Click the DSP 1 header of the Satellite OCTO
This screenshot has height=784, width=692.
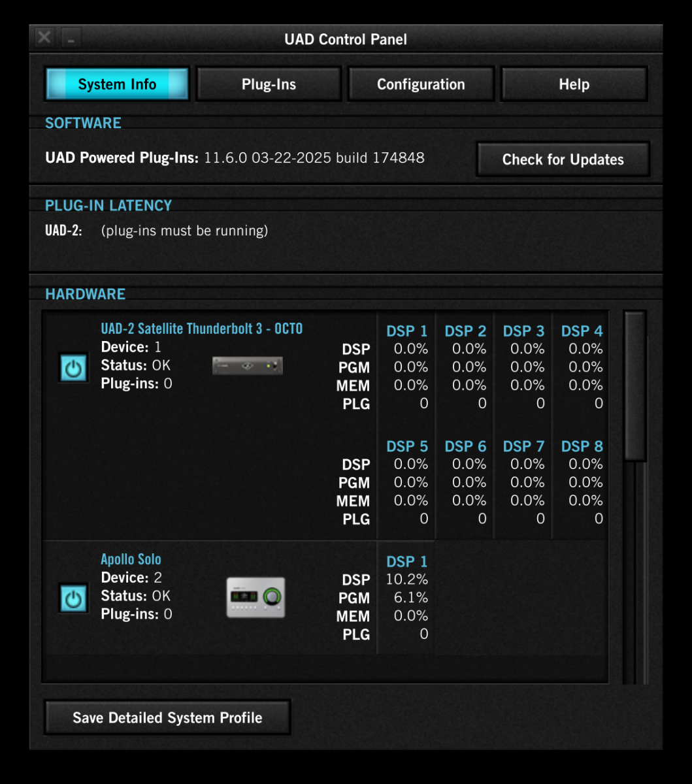pyautogui.click(x=406, y=331)
